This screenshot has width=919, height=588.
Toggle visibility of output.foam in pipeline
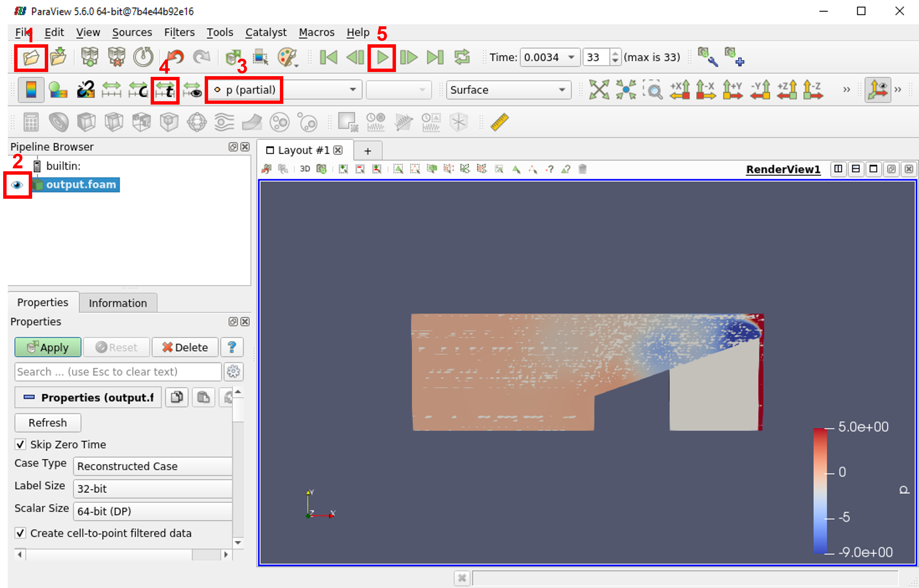18,184
